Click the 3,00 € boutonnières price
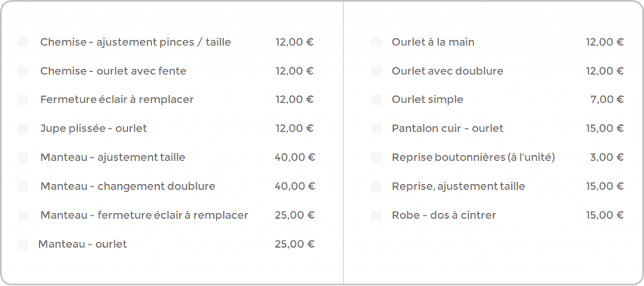Screen dimensions: 644x286 (607, 157)
